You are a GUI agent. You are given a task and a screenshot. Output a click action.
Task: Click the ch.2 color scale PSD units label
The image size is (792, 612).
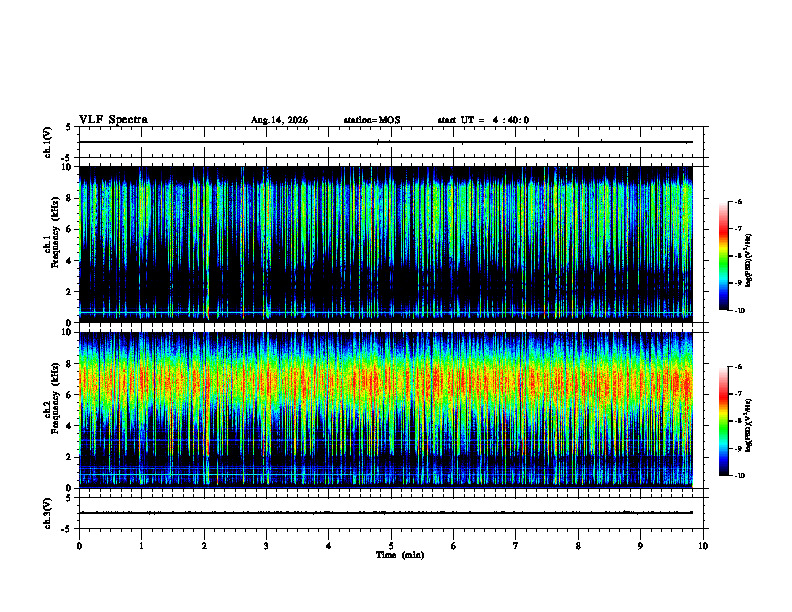click(749, 425)
